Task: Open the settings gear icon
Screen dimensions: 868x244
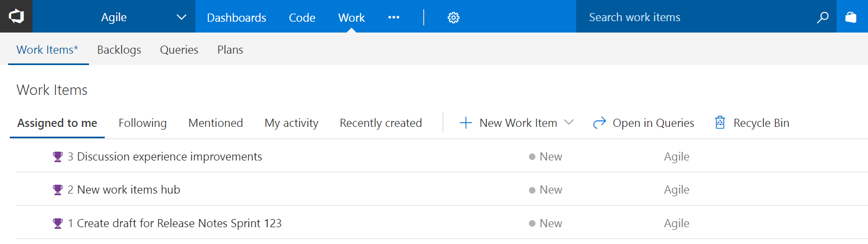Action: click(454, 17)
